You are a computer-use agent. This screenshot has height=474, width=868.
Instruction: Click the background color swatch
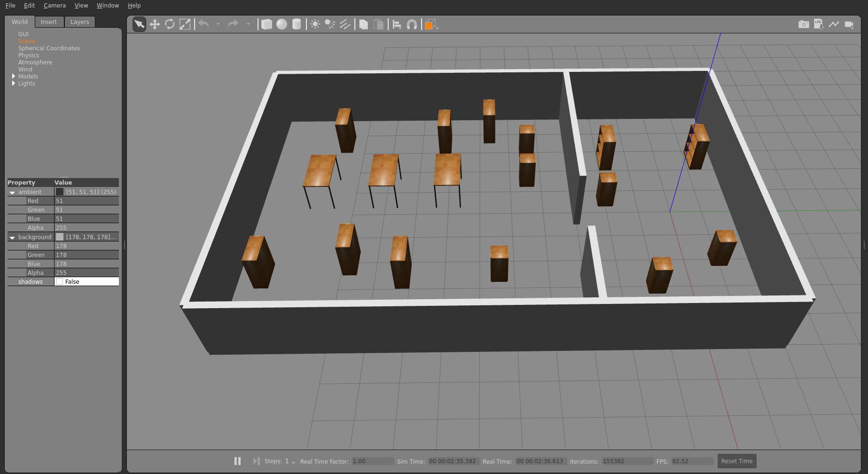[60, 237]
